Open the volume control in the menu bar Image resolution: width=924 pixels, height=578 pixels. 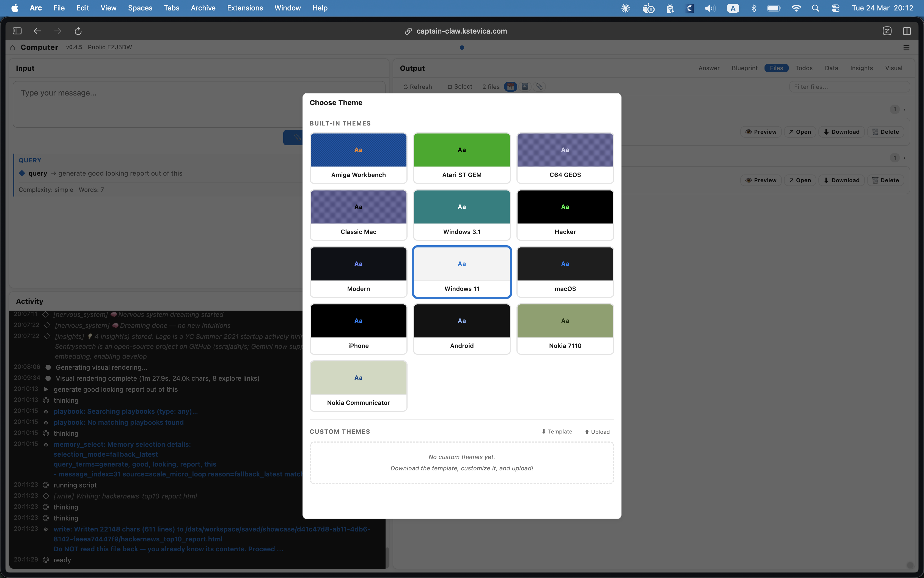tap(710, 8)
